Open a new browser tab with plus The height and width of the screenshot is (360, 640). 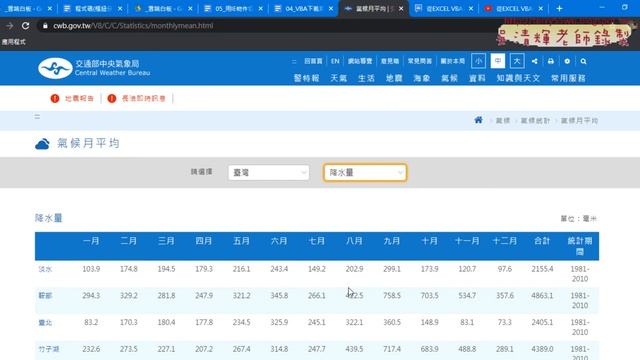(x=559, y=8)
